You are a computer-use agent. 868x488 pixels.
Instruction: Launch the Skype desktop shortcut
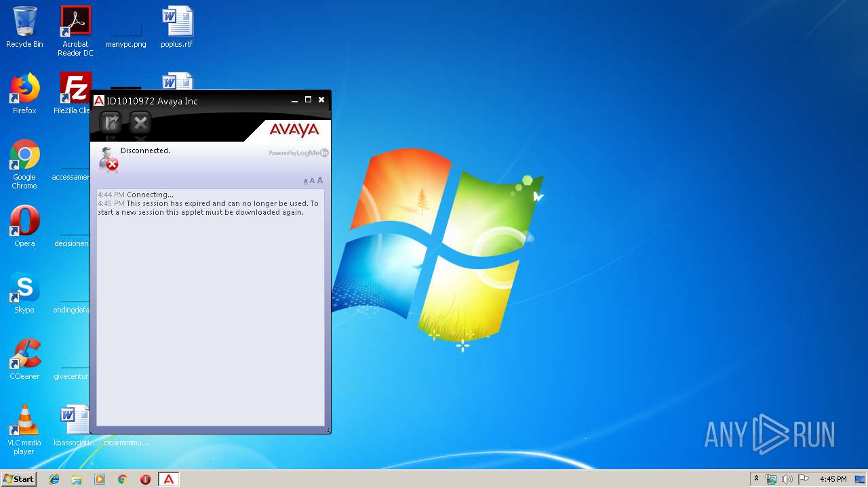pyautogui.click(x=24, y=293)
